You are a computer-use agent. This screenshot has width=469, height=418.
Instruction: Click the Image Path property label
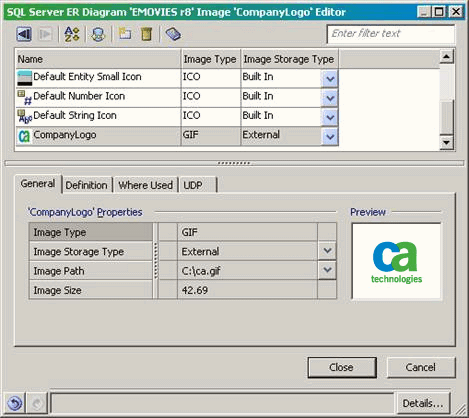(91, 271)
